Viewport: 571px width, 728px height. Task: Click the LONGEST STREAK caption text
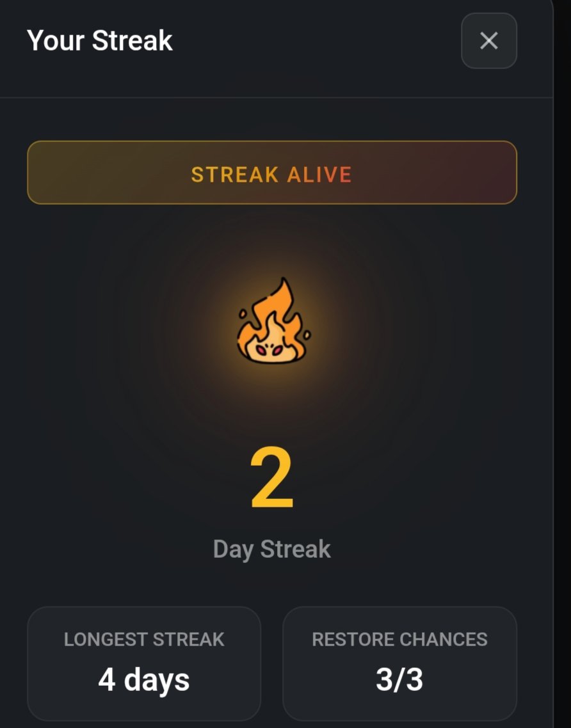coord(144,639)
